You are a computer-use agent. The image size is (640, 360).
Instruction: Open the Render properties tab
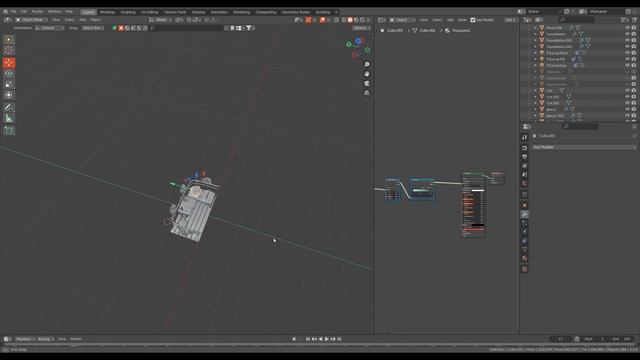click(524, 148)
